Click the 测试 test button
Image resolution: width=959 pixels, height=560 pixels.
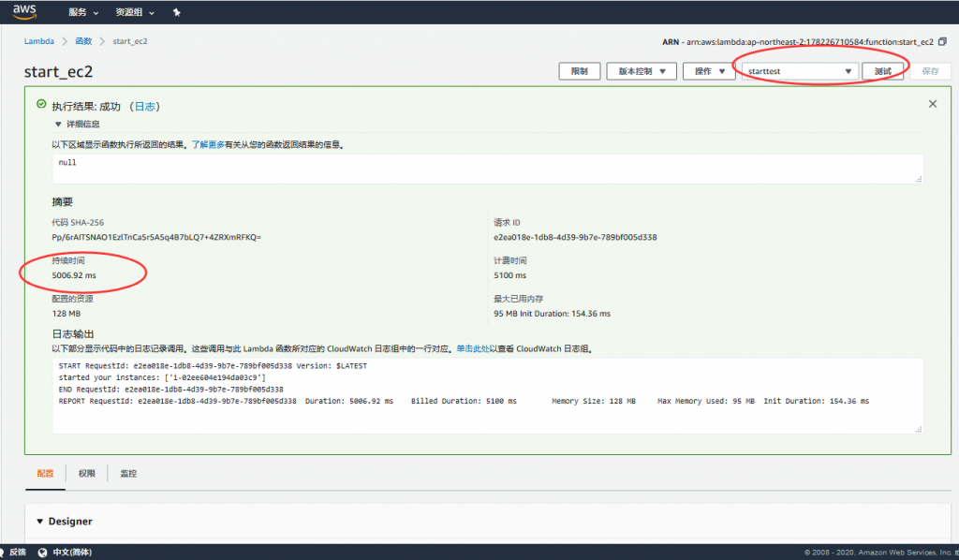point(882,71)
